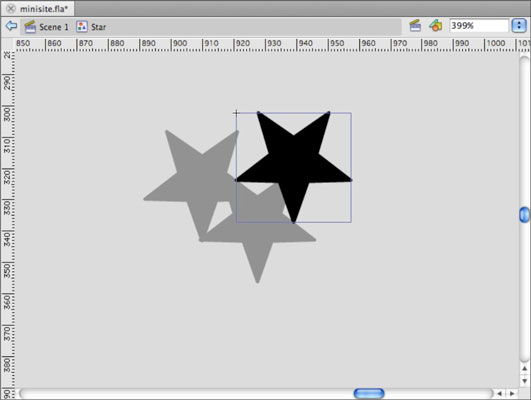Image resolution: width=531 pixels, height=400 pixels.
Task: Click the upper gray star shape
Action: [191, 180]
